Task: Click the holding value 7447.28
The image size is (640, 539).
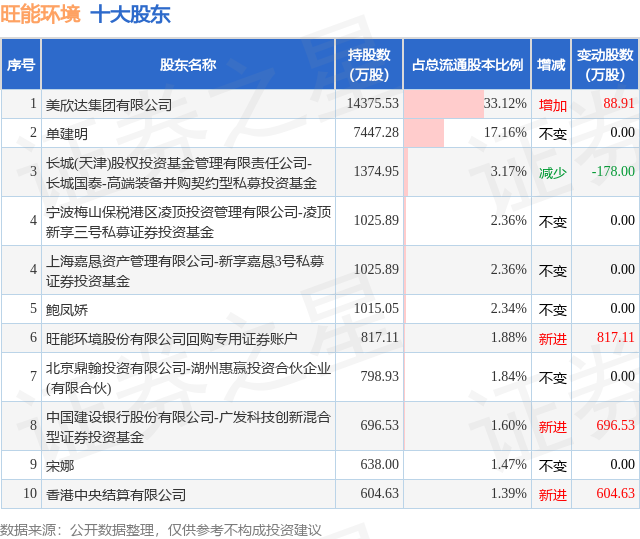Action: (x=376, y=132)
